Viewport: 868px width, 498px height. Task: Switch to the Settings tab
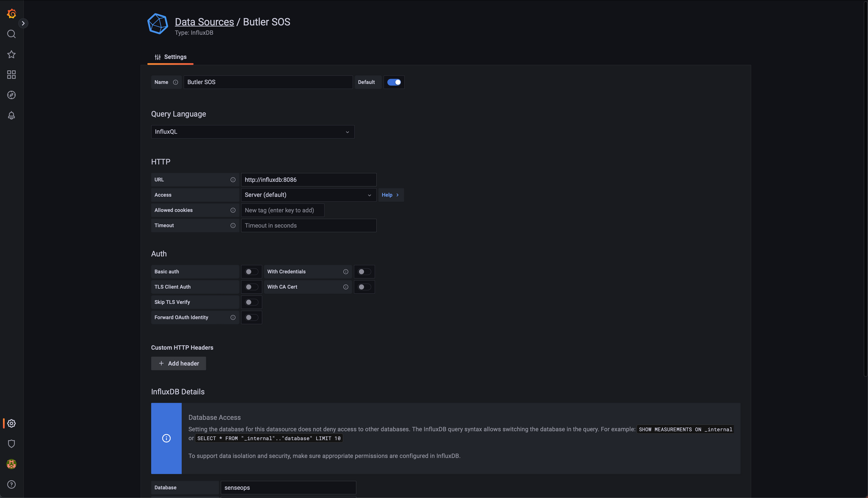point(171,57)
